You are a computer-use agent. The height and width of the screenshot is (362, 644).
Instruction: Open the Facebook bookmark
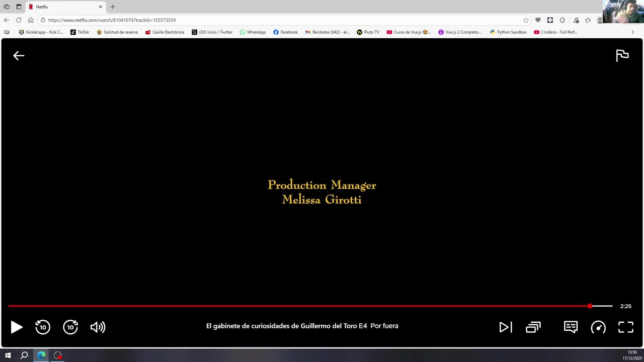coord(285,32)
